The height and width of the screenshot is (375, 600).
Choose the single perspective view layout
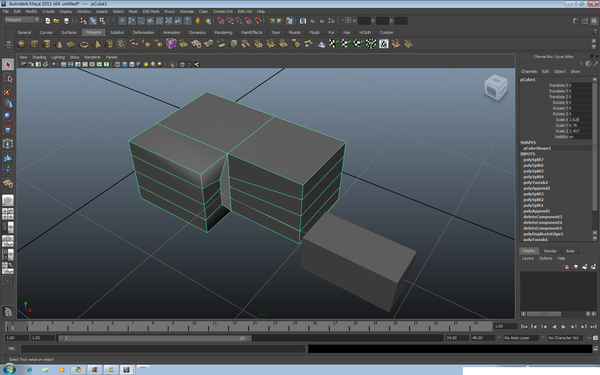[8, 200]
